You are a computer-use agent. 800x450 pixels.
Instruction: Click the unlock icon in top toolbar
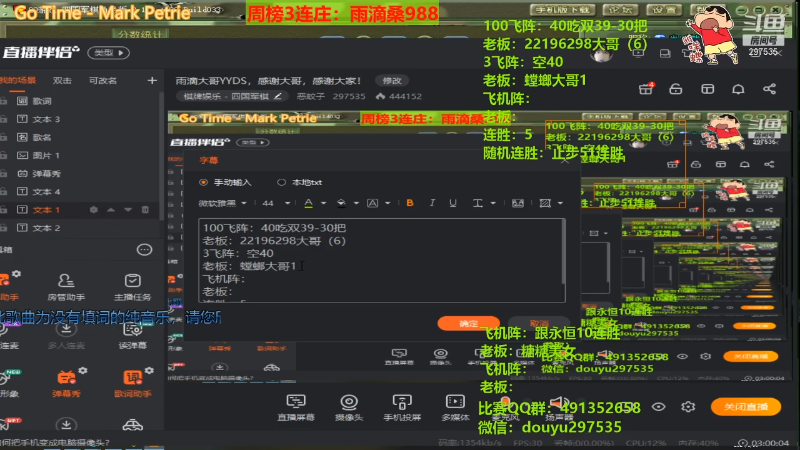[676, 89]
